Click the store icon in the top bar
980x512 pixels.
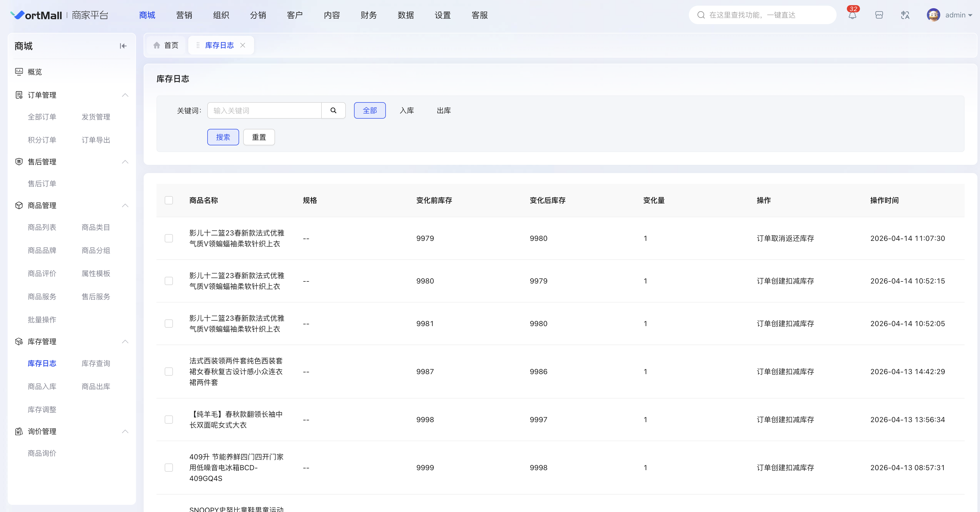(879, 15)
